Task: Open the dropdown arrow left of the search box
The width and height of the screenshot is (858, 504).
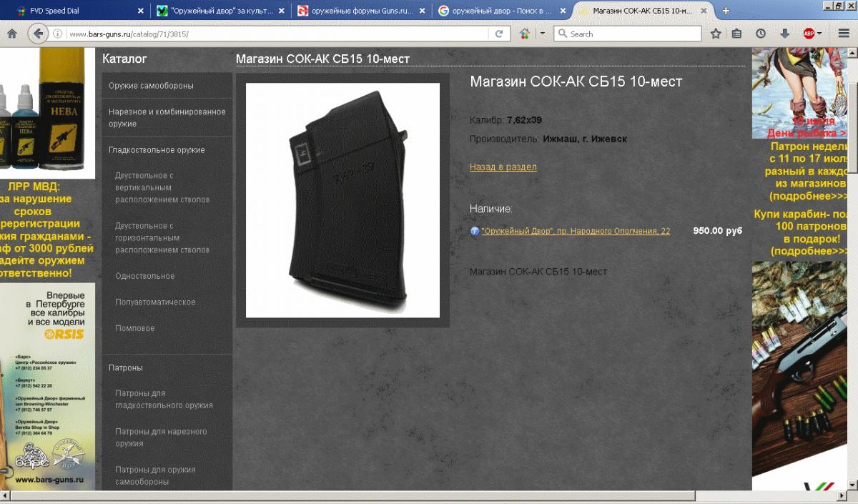Action: 542,34
